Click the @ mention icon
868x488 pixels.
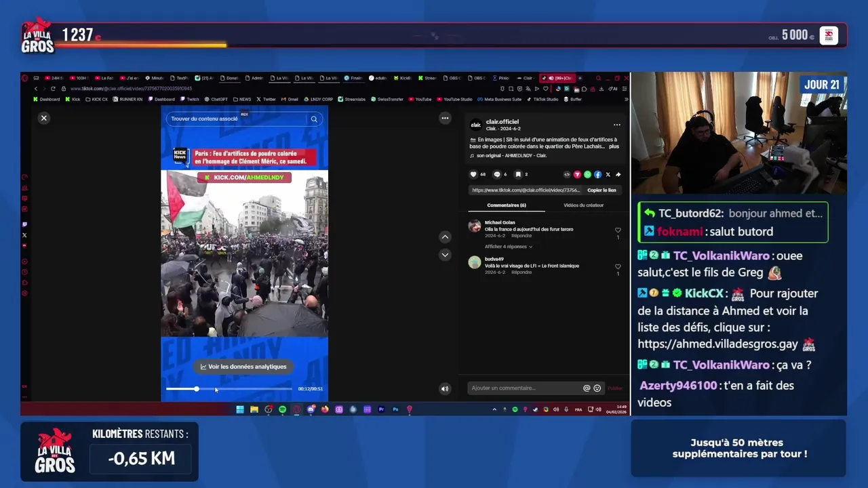(587, 388)
